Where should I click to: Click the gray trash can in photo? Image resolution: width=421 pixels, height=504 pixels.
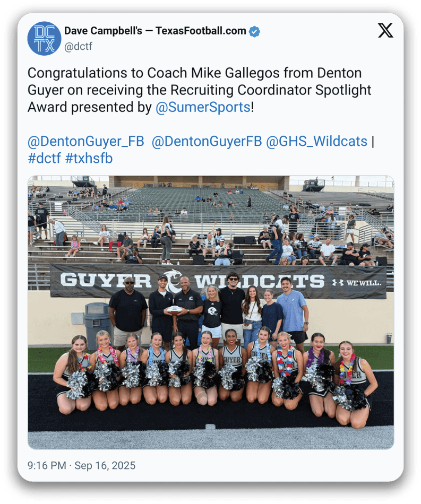tap(96, 325)
